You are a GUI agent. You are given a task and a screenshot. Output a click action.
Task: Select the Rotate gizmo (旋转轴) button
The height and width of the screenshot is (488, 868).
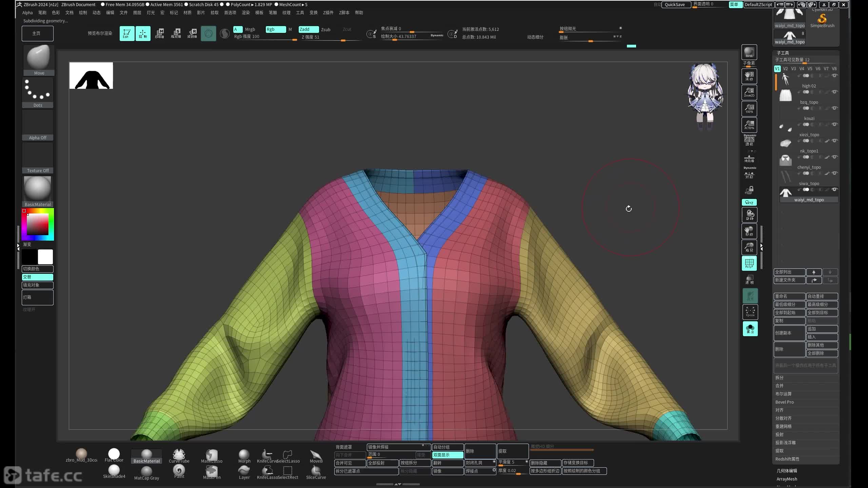click(x=192, y=34)
